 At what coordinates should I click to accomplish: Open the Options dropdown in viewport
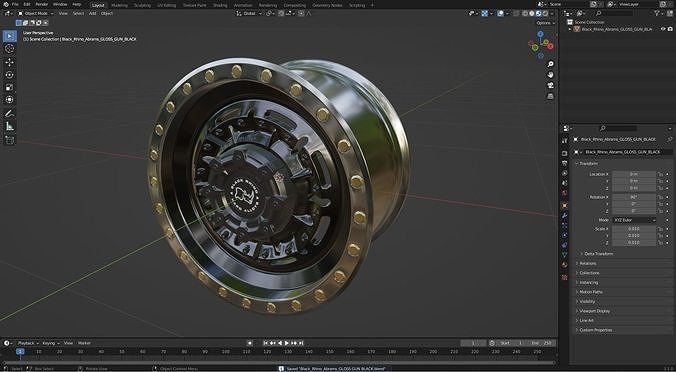pos(545,23)
